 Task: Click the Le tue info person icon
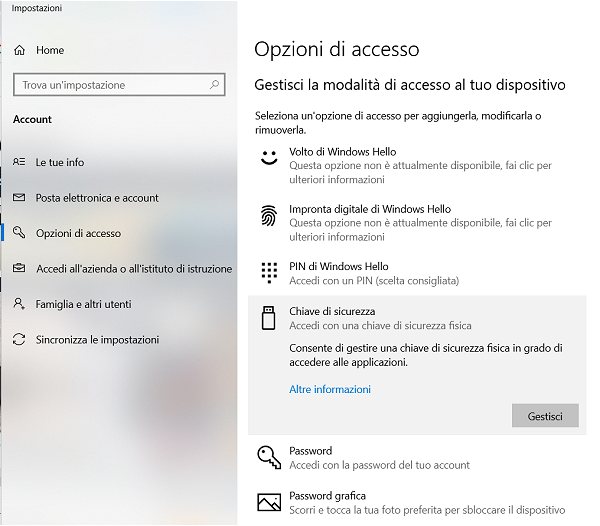pyautogui.click(x=20, y=162)
